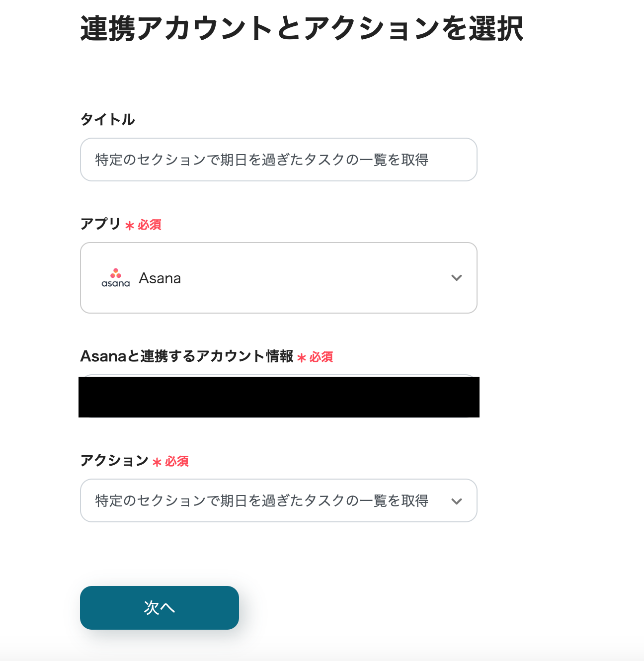Click the 連携アカウントとアクションを選択 page heading
Viewport: 644px width, 661px height.
click(x=301, y=28)
